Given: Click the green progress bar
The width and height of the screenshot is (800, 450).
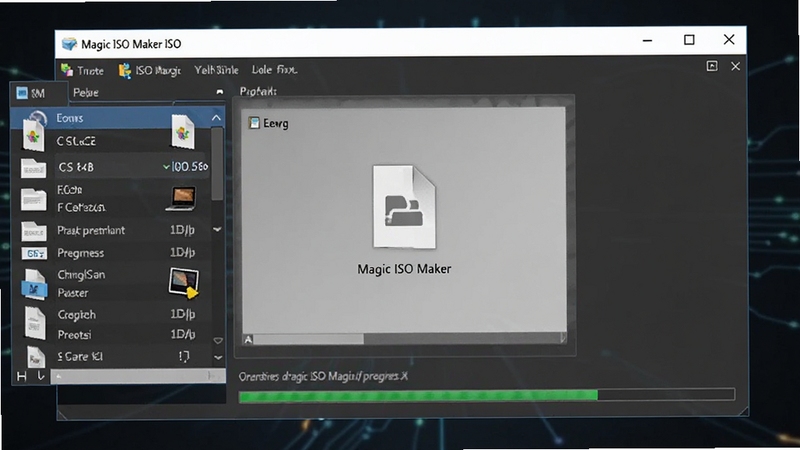Looking at the screenshot, I should click(418, 395).
